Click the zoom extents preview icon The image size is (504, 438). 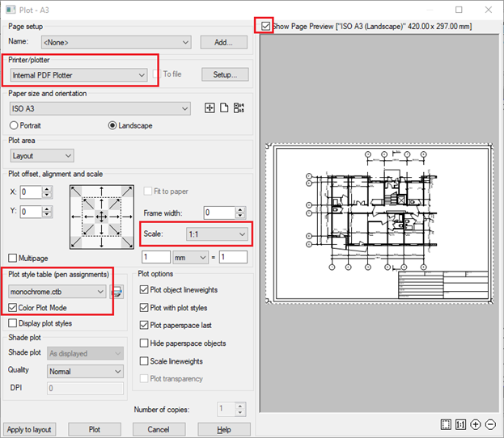pos(446,424)
